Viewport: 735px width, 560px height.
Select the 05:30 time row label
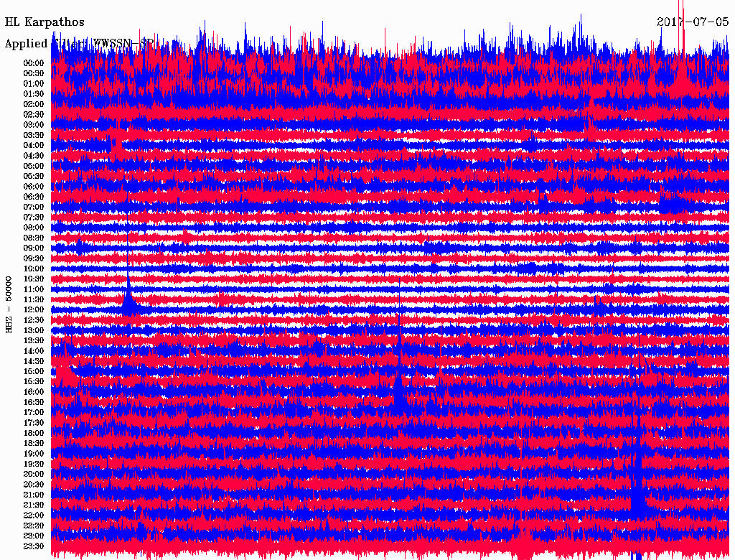pos(34,177)
